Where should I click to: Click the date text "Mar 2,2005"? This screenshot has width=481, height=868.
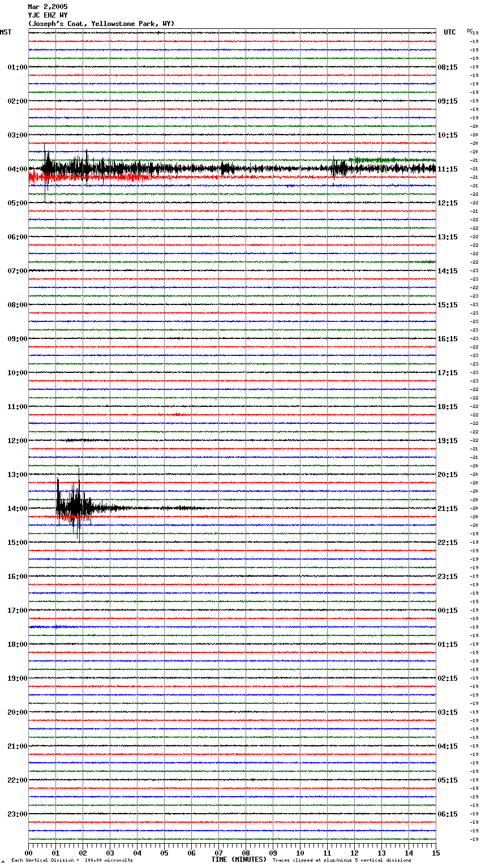[x=48, y=7]
